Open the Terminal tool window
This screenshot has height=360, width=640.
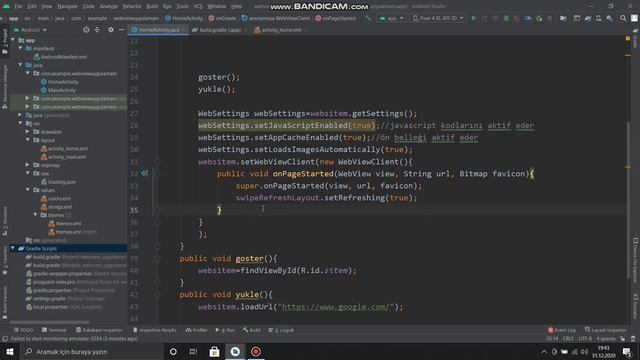pyautogui.click(x=54, y=330)
